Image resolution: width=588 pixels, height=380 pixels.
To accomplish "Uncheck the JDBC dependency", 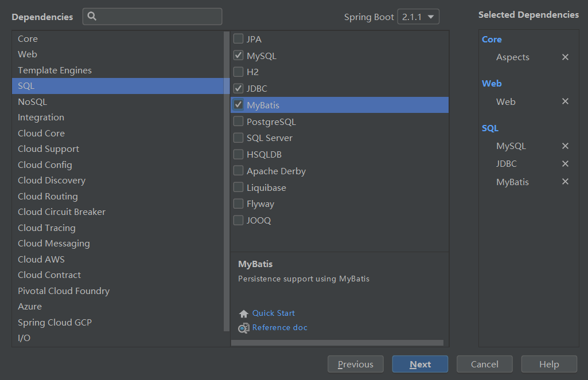I will point(238,88).
